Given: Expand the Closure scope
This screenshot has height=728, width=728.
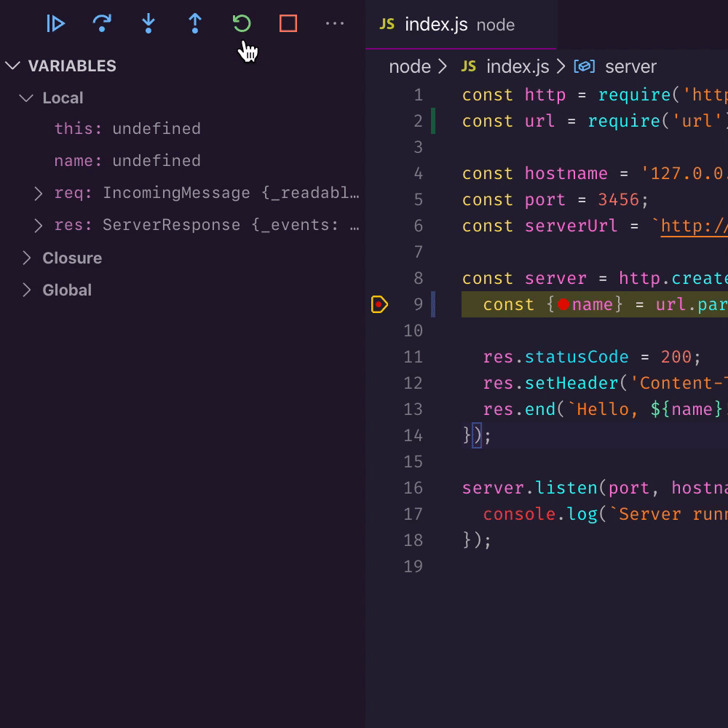Looking at the screenshot, I should click(27, 258).
